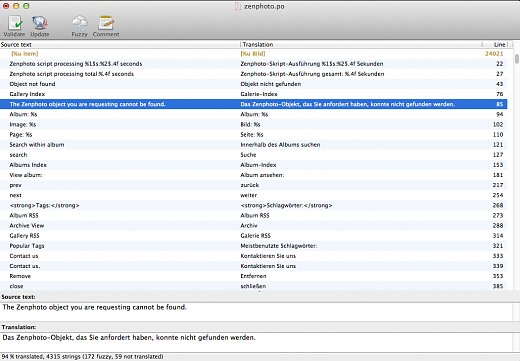Select the 'Albums Index' row
Image resolution: width=520 pixels, height=361 pixels.
254,165
